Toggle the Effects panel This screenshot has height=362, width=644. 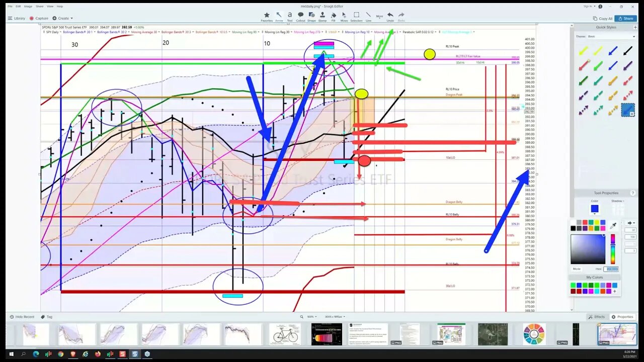pyautogui.click(x=597, y=317)
